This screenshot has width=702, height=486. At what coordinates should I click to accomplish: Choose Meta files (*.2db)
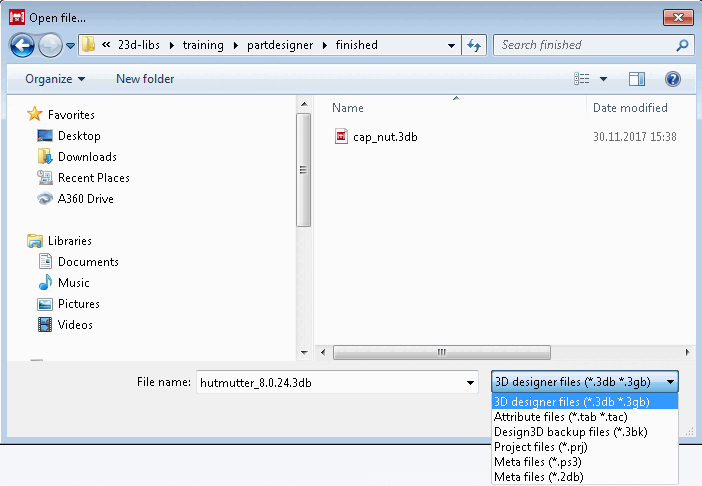[x=585, y=477]
